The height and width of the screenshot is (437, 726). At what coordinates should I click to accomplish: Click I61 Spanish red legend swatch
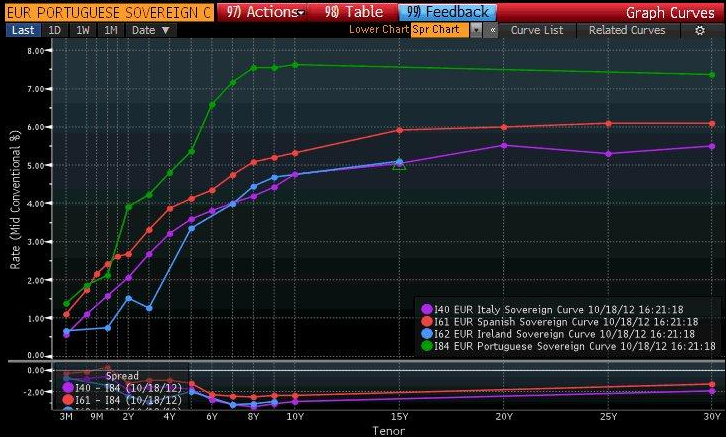tap(427, 321)
